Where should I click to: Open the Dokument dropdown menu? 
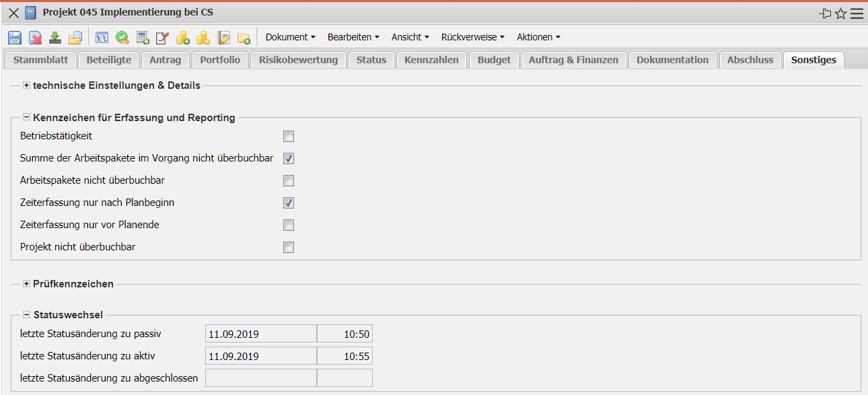click(291, 37)
